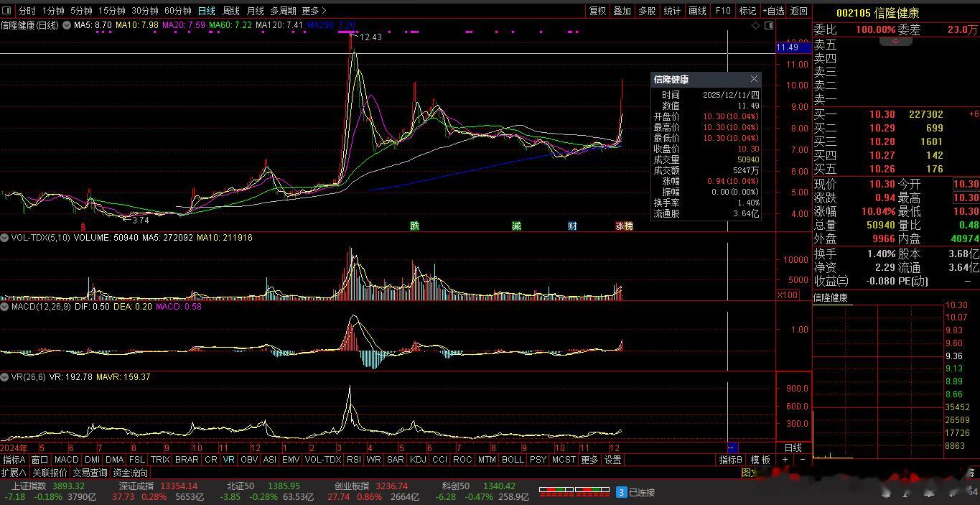Click the 财 event marker on the chart

coord(572,226)
